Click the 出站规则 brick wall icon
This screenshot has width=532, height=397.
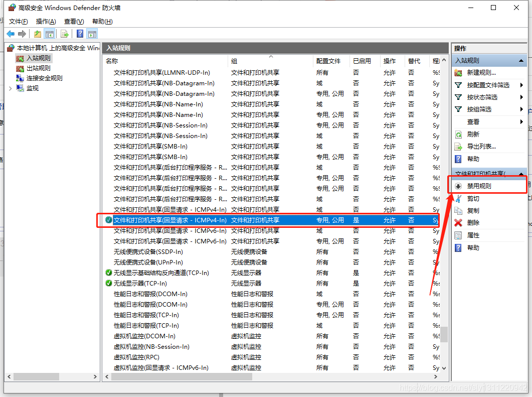[20, 68]
